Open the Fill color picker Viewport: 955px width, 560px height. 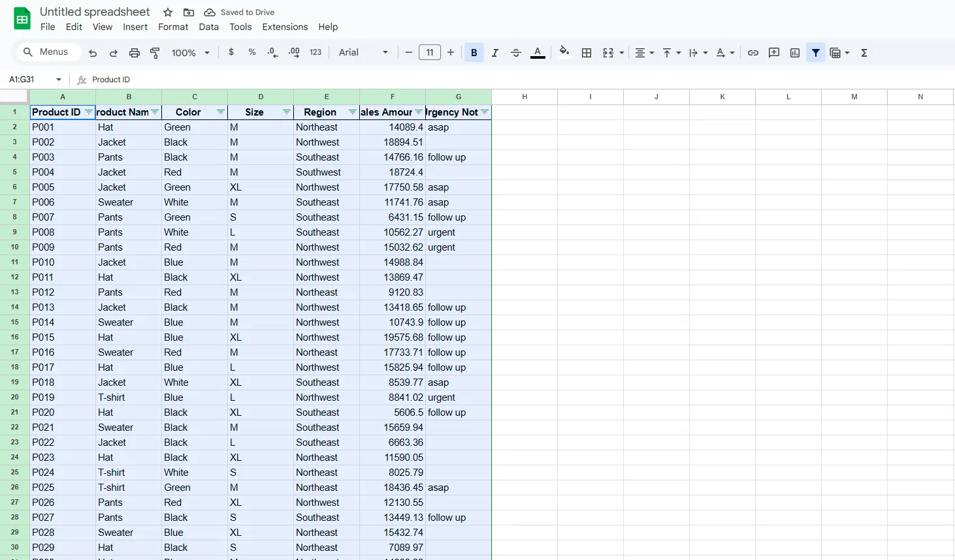coord(564,52)
